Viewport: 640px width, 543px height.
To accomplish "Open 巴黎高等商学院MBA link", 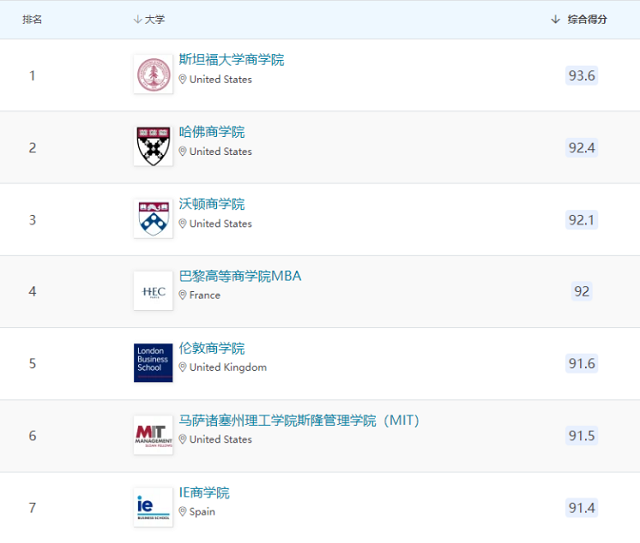I will point(240,276).
